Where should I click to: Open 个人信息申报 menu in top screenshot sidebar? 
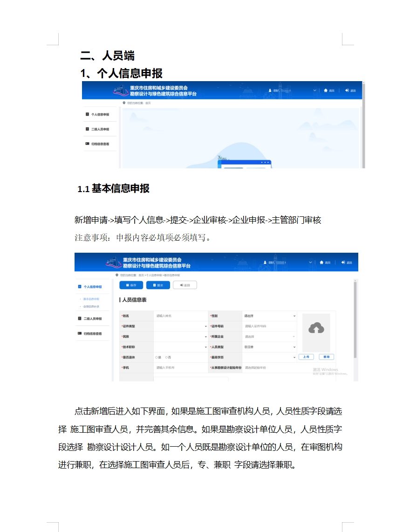click(x=101, y=115)
